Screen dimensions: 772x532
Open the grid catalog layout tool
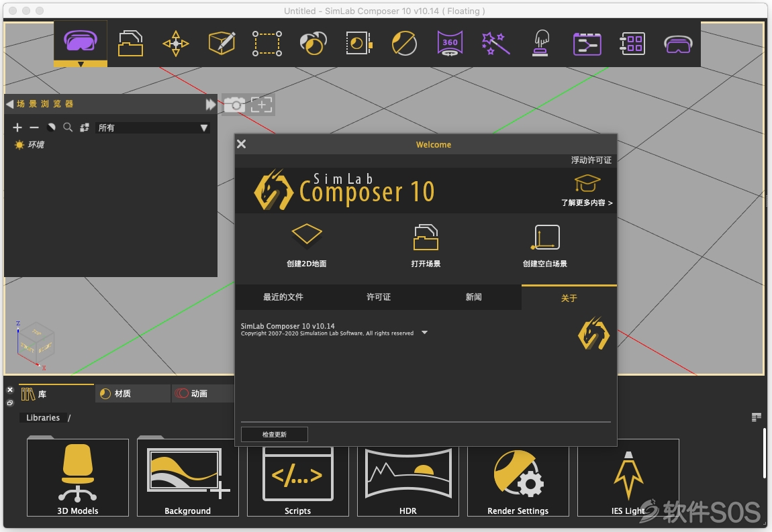632,44
